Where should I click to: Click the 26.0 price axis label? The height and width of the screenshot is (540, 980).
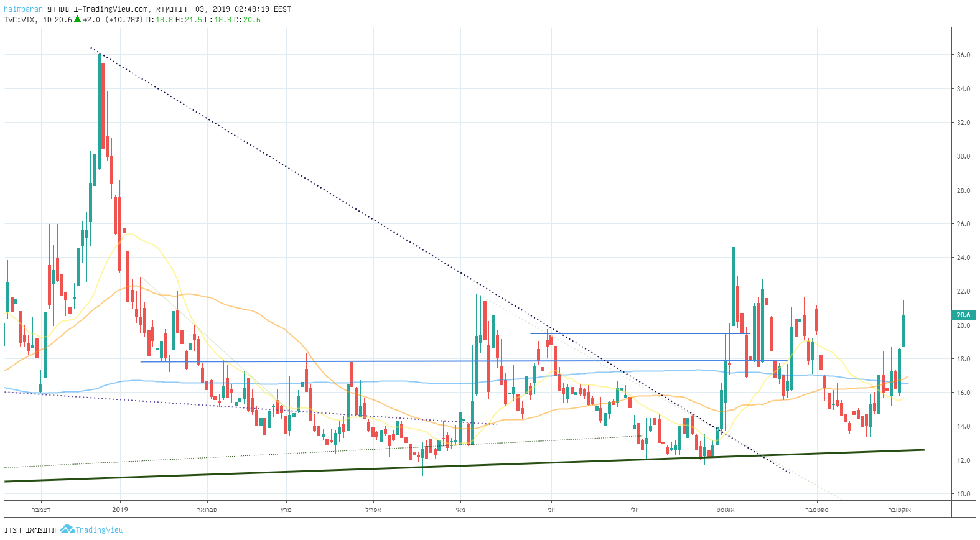click(x=963, y=224)
